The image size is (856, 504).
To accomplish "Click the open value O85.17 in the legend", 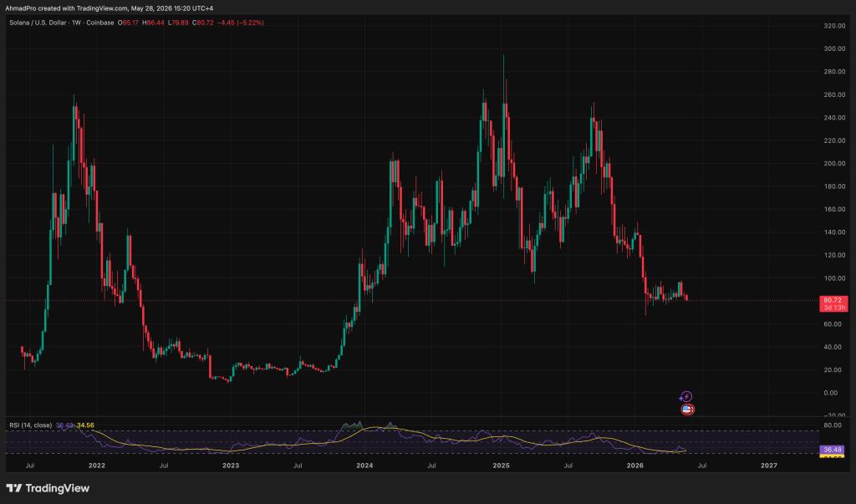I will click(x=128, y=23).
